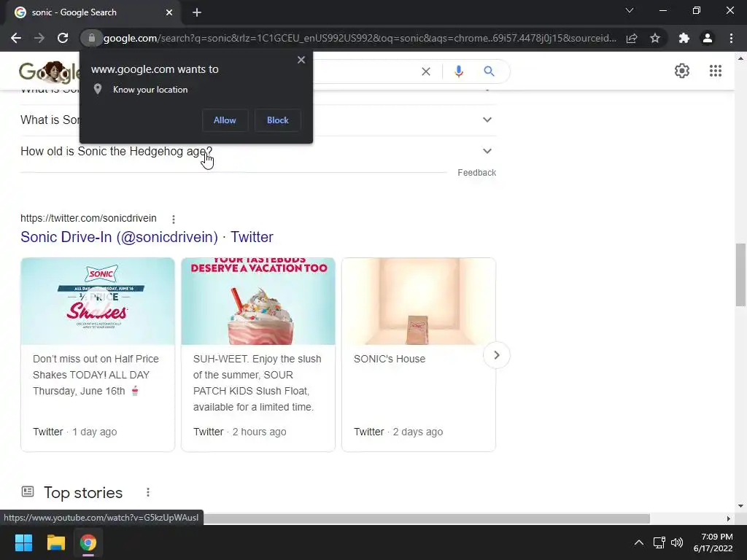Open the Half Price Shakes tweet text
Screen dimensions: 747x560
[96, 375]
